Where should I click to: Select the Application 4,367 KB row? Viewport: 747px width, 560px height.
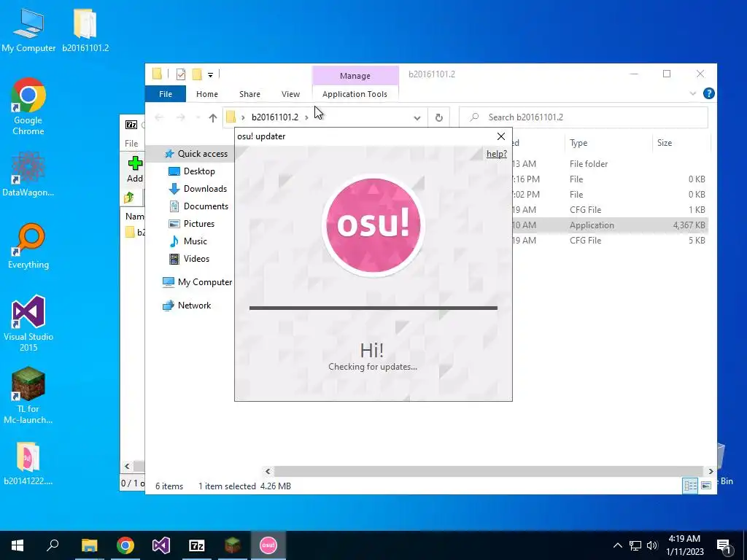click(x=610, y=225)
